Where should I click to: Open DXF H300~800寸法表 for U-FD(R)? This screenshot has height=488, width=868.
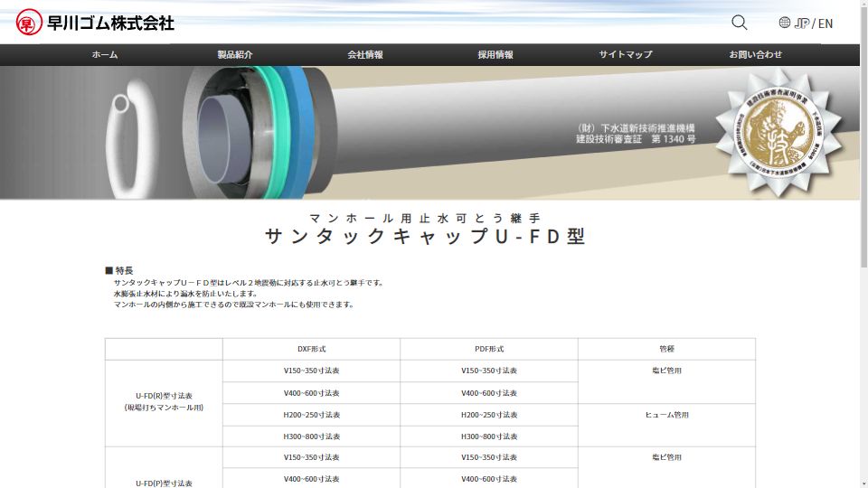(x=311, y=436)
